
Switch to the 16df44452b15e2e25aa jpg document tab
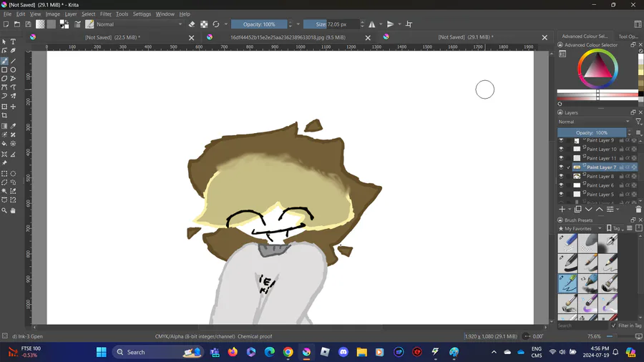coord(288,37)
